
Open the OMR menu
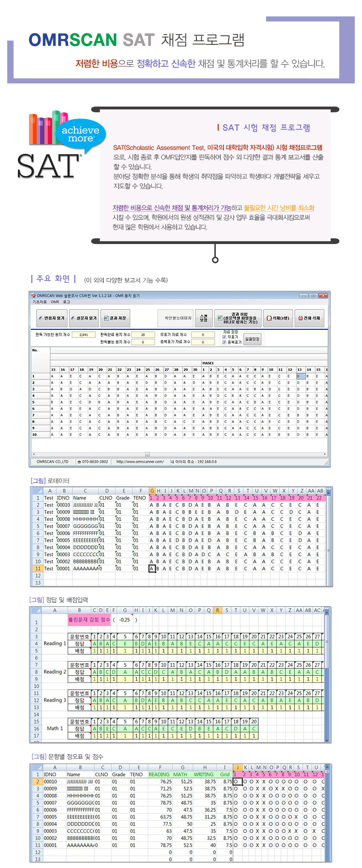tap(55, 302)
